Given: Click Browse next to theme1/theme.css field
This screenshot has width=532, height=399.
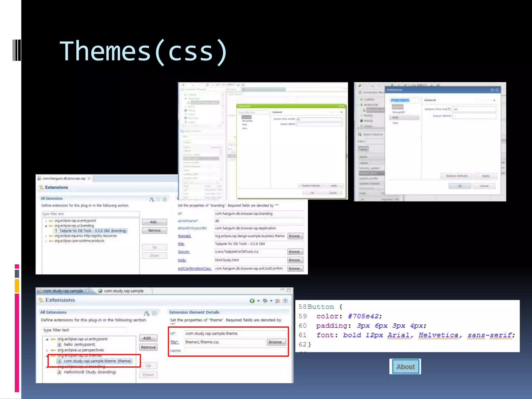Looking at the screenshot, I should click(276, 342).
